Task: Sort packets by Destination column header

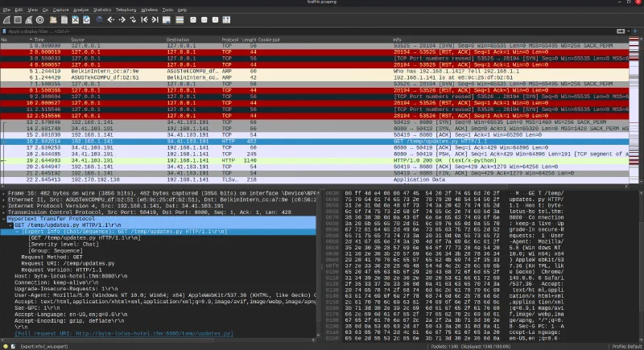Action: coord(178,39)
